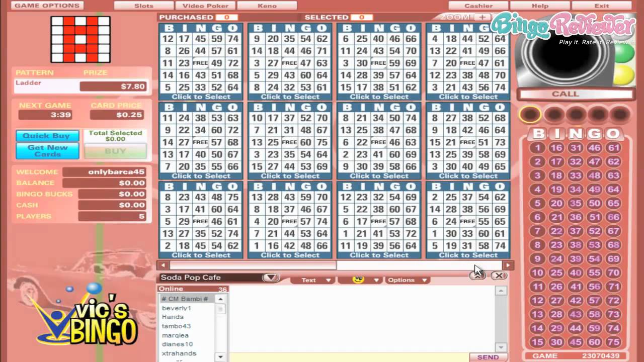Select card starting 13 28 43 59 70
644x362 pixels.
click(290, 220)
